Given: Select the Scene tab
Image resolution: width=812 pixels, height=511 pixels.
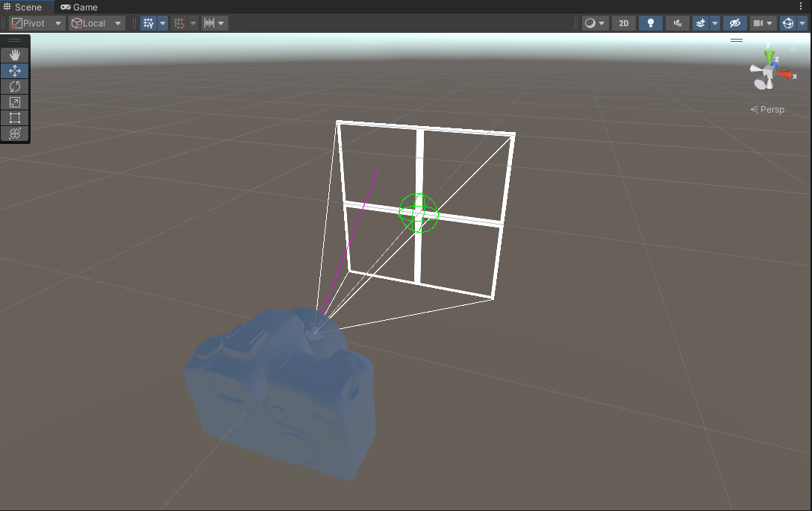Looking at the screenshot, I should [27, 7].
